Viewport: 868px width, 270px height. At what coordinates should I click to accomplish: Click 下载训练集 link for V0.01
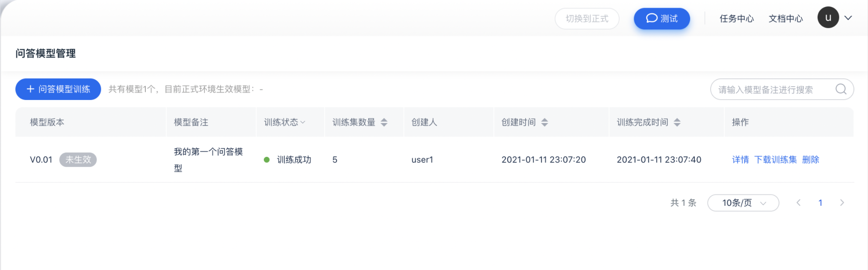(x=775, y=159)
